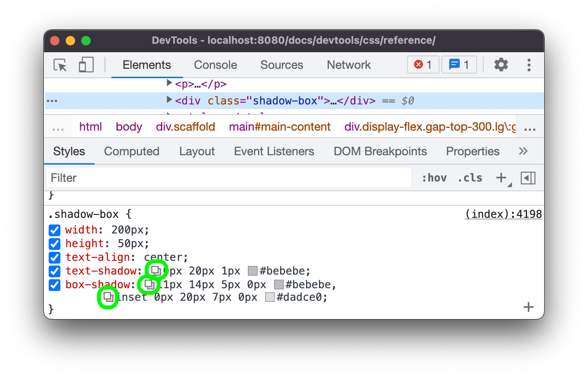The width and height of the screenshot is (588, 377).
Task: Uncheck the width property
Action: (54, 230)
